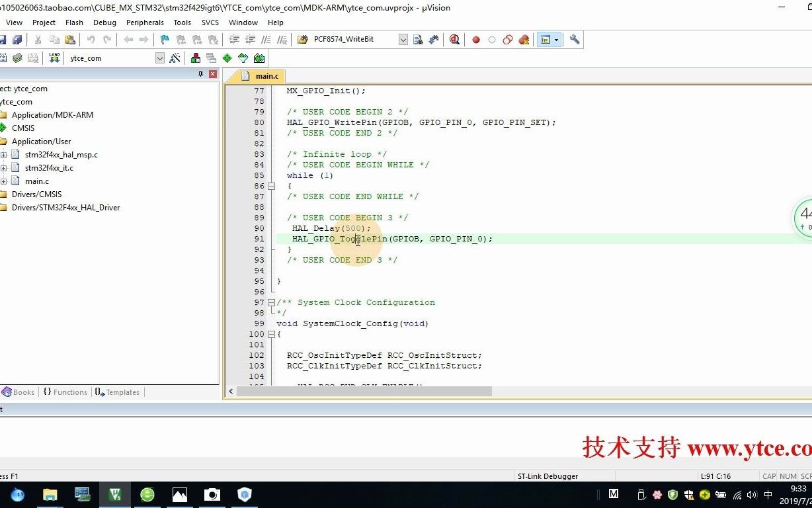Toggle the project window pin icon

pos(200,73)
